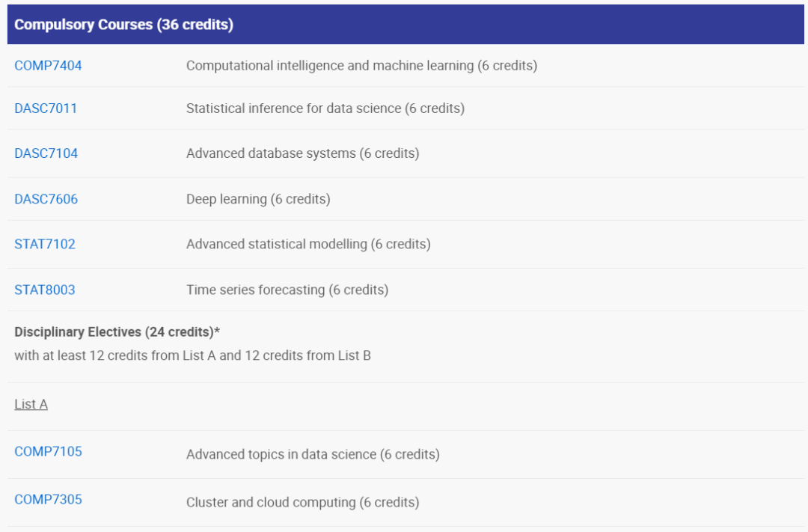Click the Compulsory Courses (36 credits) header
Screen dimensions: 808x532
(x=123, y=25)
